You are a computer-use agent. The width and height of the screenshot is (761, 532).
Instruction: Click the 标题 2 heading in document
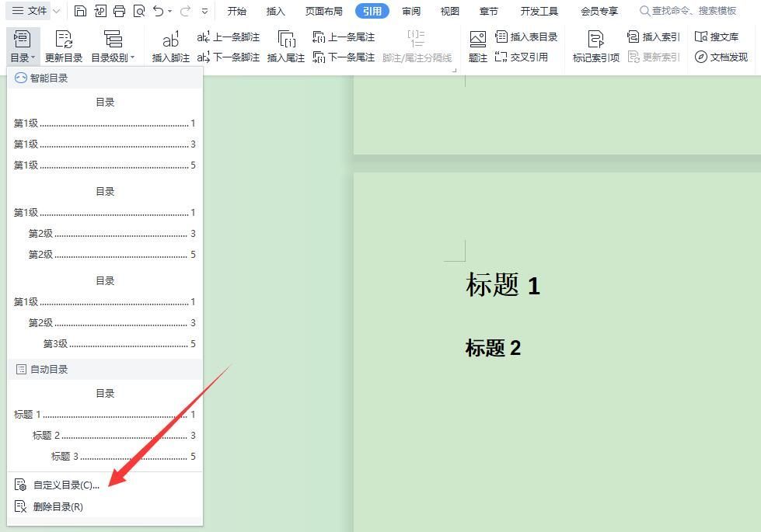pyautogui.click(x=493, y=348)
